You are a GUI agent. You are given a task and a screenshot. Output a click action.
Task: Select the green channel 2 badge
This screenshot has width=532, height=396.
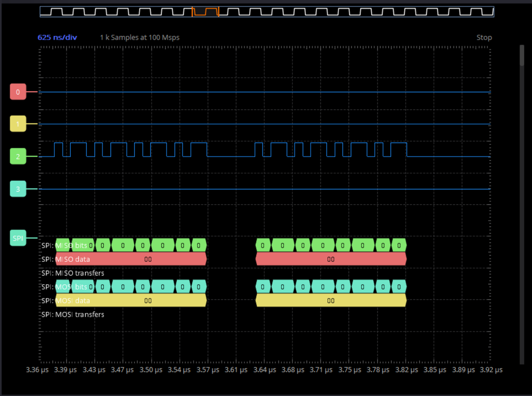click(18, 156)
